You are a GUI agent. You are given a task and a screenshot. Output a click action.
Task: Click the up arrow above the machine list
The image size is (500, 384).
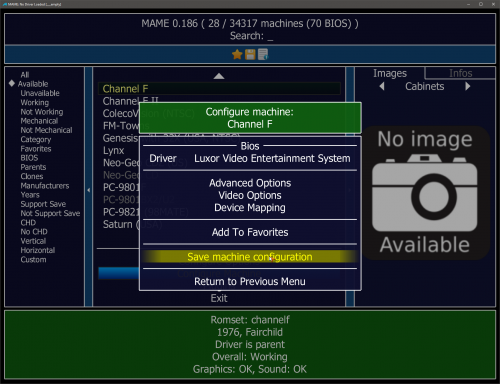[219, 76]
